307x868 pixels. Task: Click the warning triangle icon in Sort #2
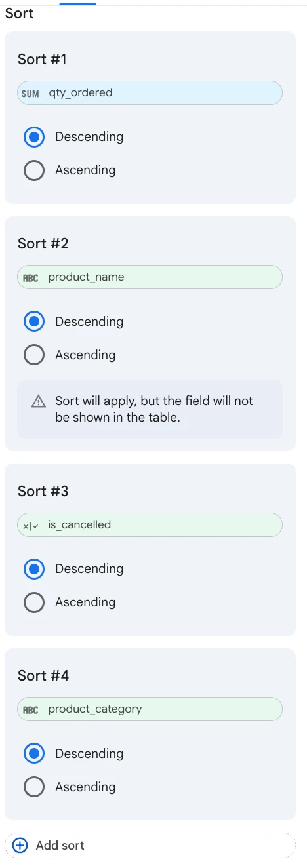click(39, 401)
